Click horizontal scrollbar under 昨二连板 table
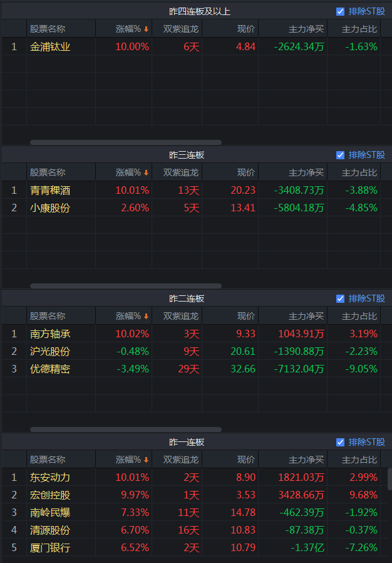Image resolution: width=392 pixels, height=563 pixels. (125, 429)
